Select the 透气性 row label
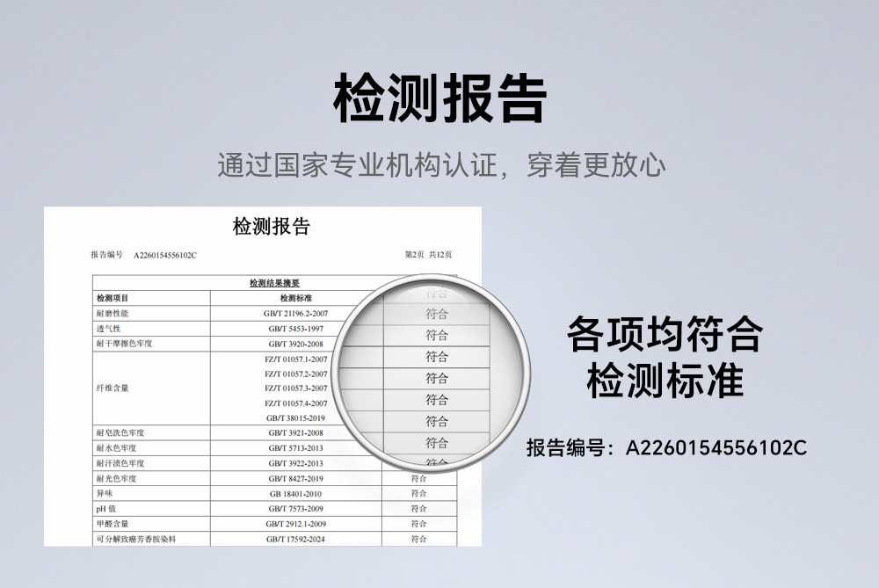Viewport: 879px width, 588px height. coord(108,329)
